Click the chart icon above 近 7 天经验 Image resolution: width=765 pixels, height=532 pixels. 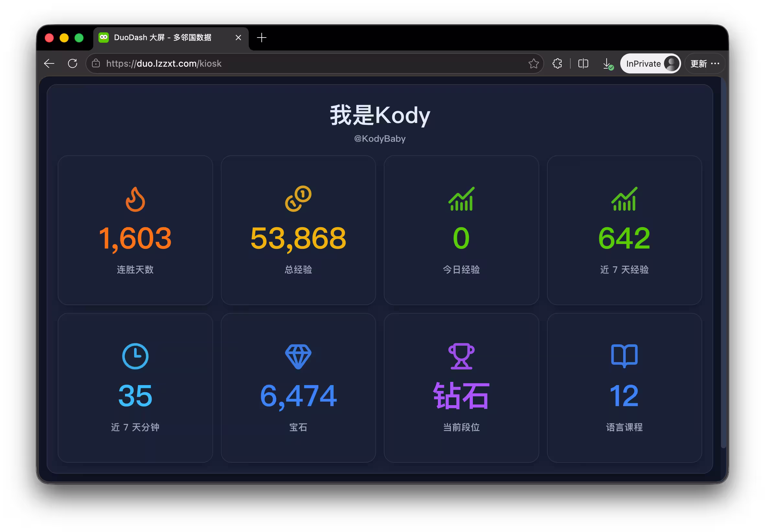[624, 199]
